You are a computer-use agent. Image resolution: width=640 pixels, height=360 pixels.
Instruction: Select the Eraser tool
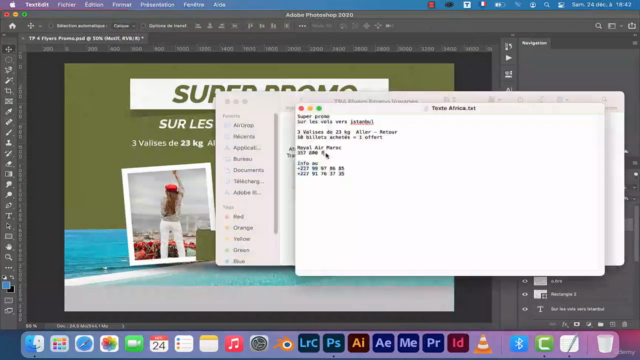[9, 164]
